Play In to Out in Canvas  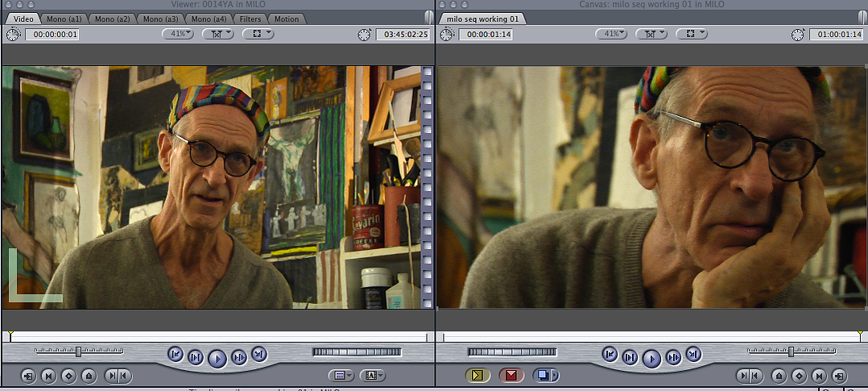[630, 357]
